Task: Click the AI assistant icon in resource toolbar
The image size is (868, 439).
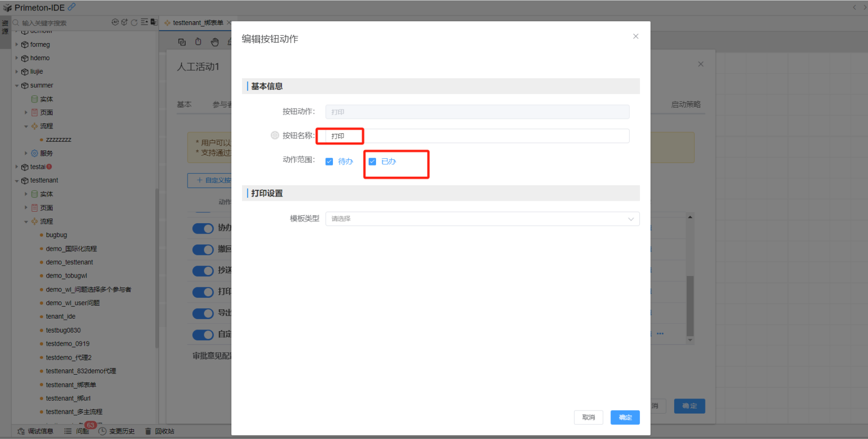Action: click(115, 22)
